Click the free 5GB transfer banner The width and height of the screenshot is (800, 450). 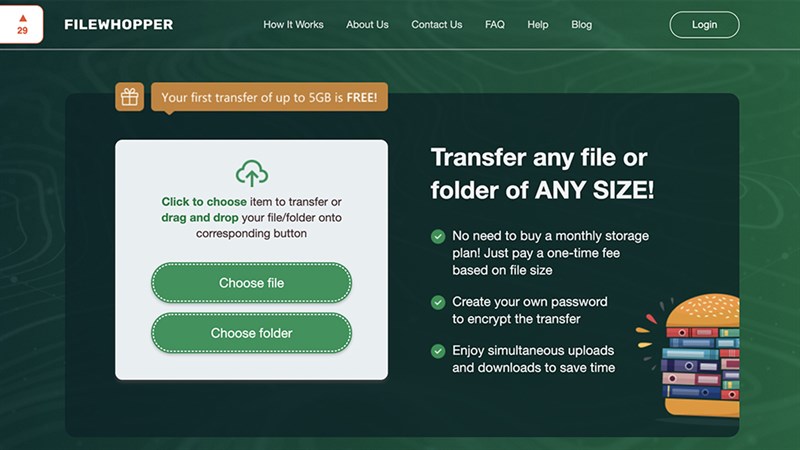[x=269, y=97]
